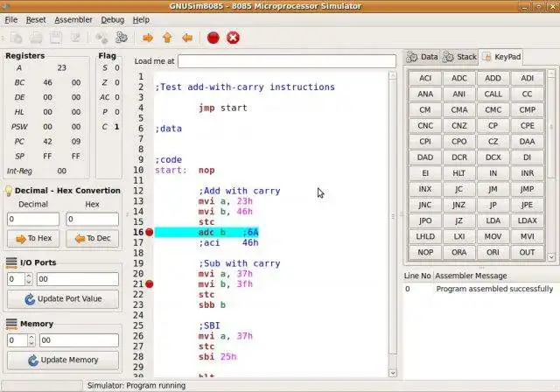
Task: Insert ADD instruction from keypad
Action: (x=493, y=78)
